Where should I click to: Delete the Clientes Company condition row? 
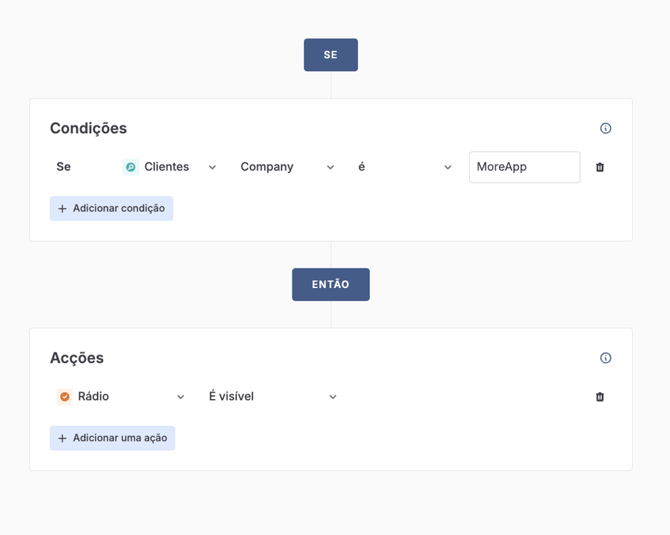[x=600, y=167]
